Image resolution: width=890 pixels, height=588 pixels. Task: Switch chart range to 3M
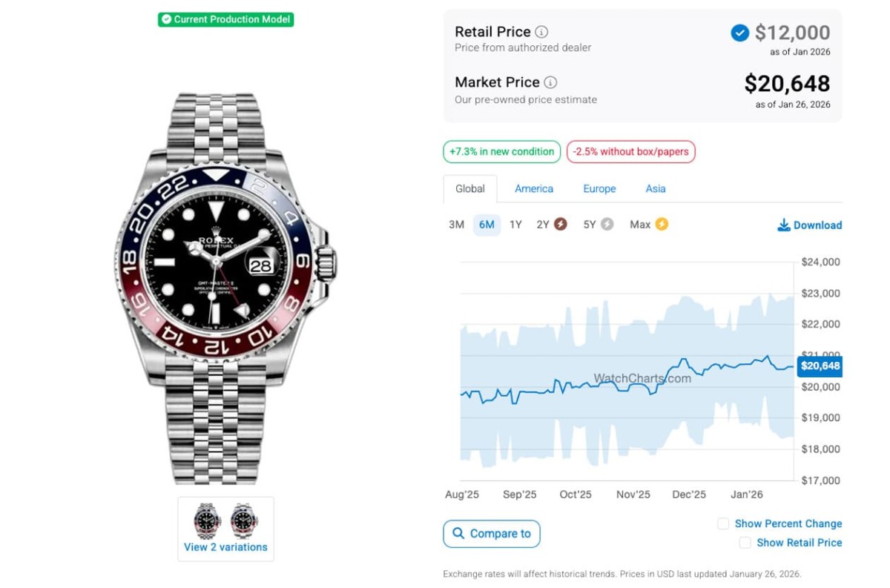point(456,225)
